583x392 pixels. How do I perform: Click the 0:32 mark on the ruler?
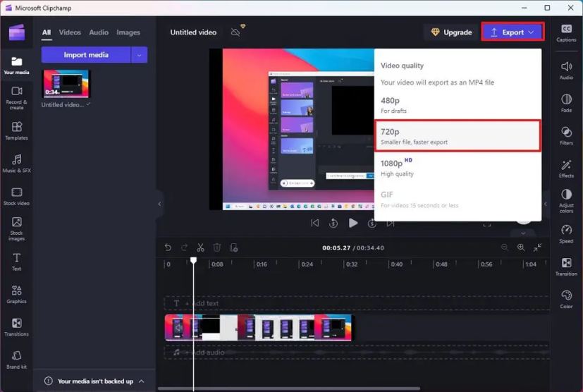point(352,264)
